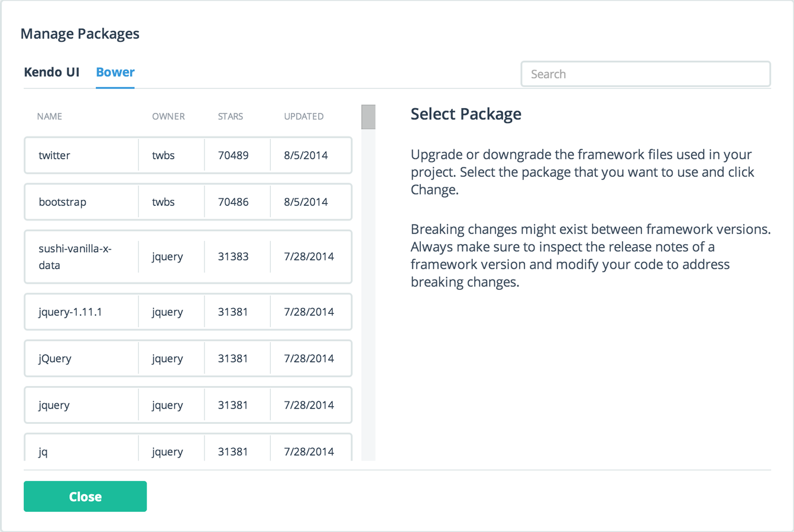Click the 31381 stars in jq row
Viewport: 794px width, 532px height.
click(233, 452)
